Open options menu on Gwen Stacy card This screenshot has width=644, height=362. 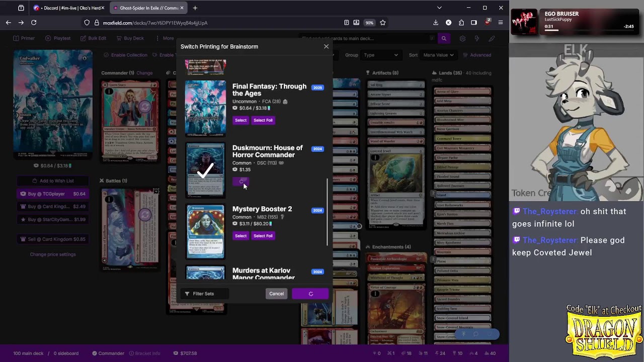109,92
